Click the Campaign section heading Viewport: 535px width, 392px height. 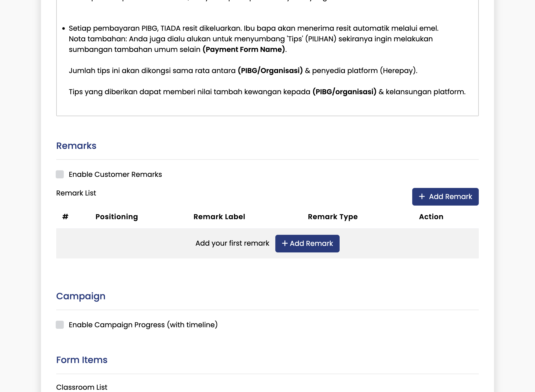coord(81,296)
